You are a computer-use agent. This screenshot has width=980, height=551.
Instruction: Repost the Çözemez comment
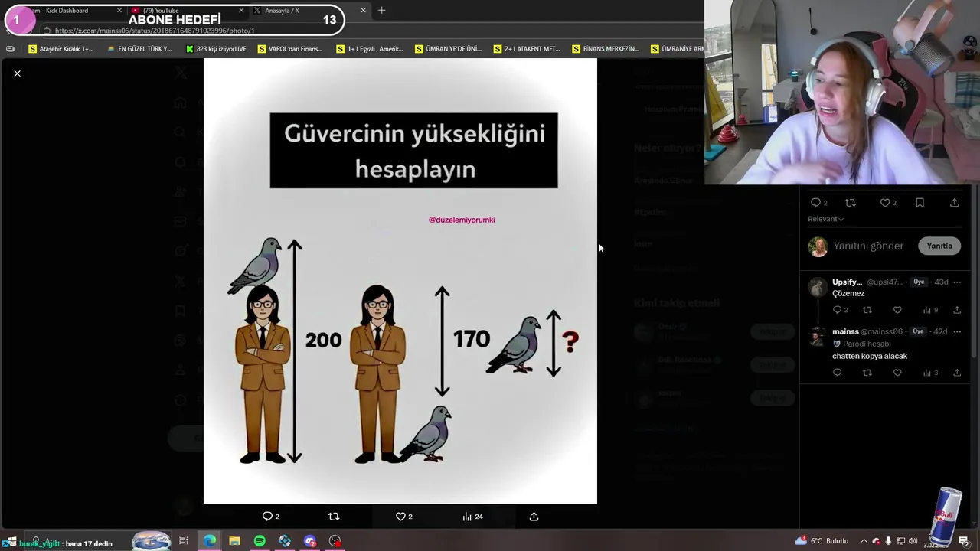867,310
